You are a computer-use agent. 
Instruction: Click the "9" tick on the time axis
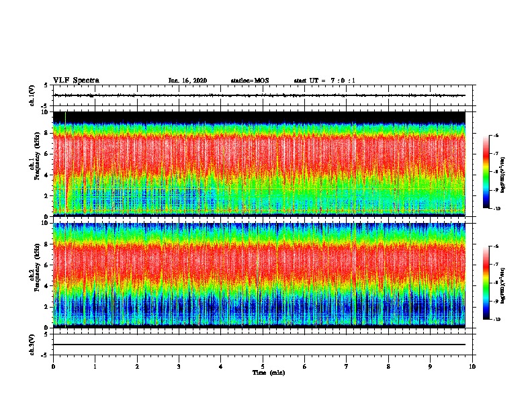pyautogui.click(x=430, y=367)
